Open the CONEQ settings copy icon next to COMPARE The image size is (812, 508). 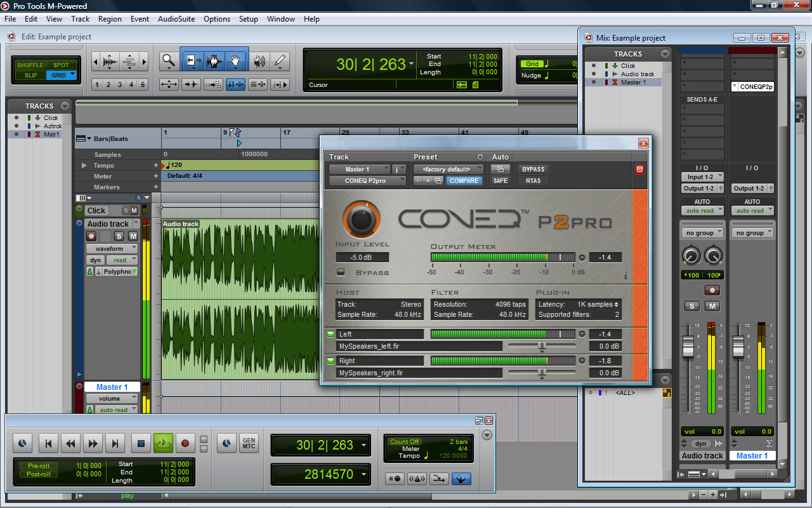(x=438, y=181)
